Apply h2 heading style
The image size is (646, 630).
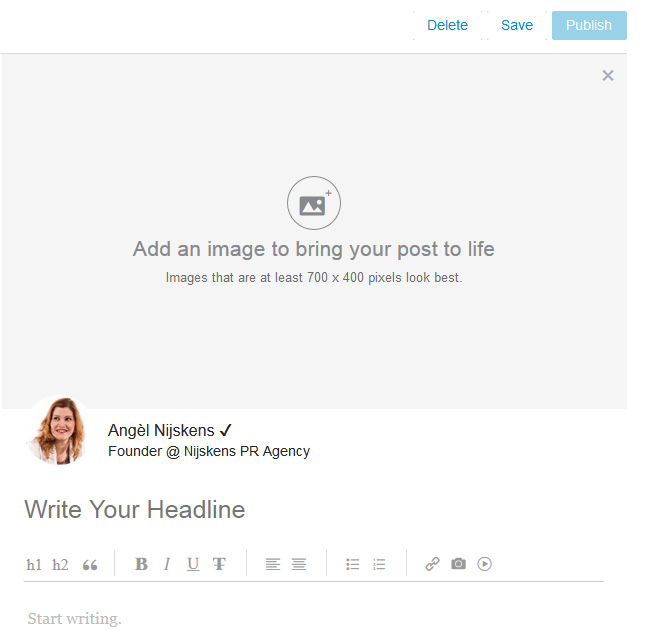coord(60,565)
